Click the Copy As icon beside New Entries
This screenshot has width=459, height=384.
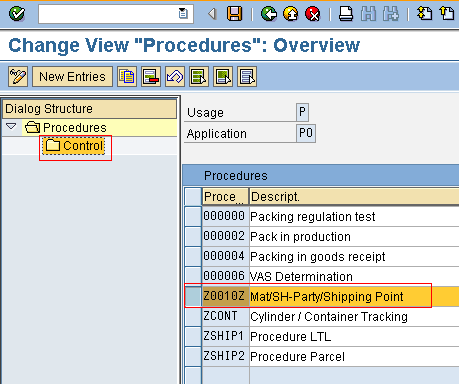coord(127,77)
